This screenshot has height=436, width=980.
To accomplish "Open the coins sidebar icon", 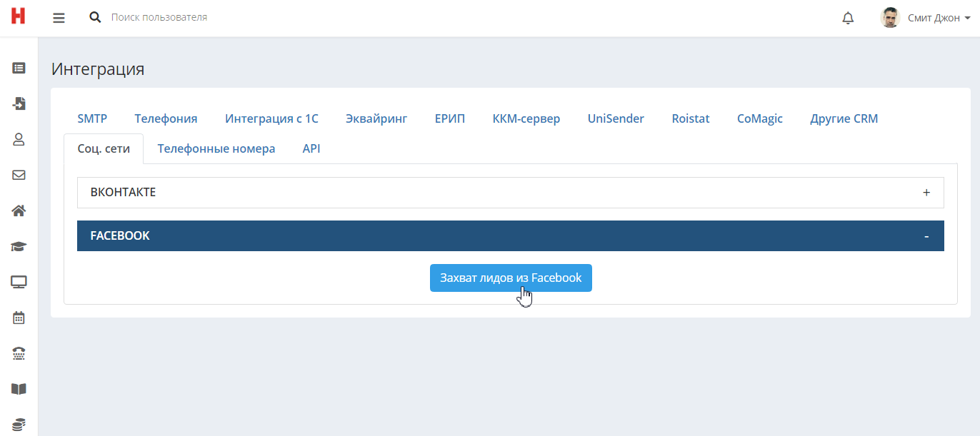I will [19, 425].
